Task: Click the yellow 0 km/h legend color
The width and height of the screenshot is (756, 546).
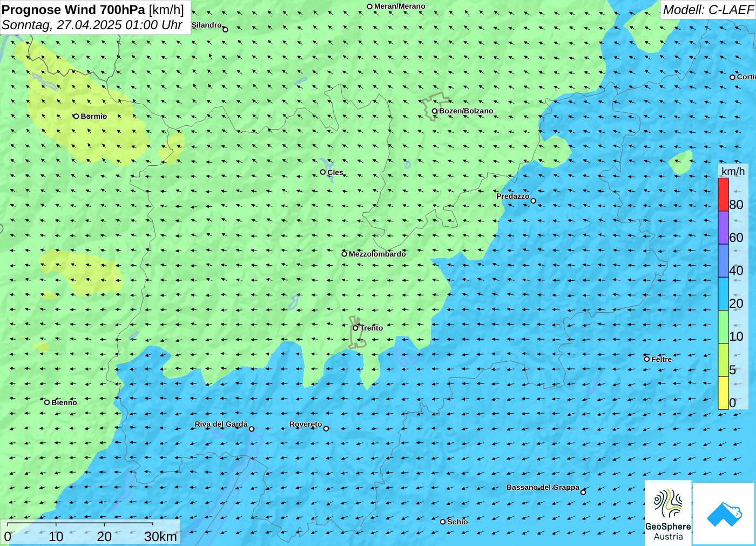Action: point(724,393)
